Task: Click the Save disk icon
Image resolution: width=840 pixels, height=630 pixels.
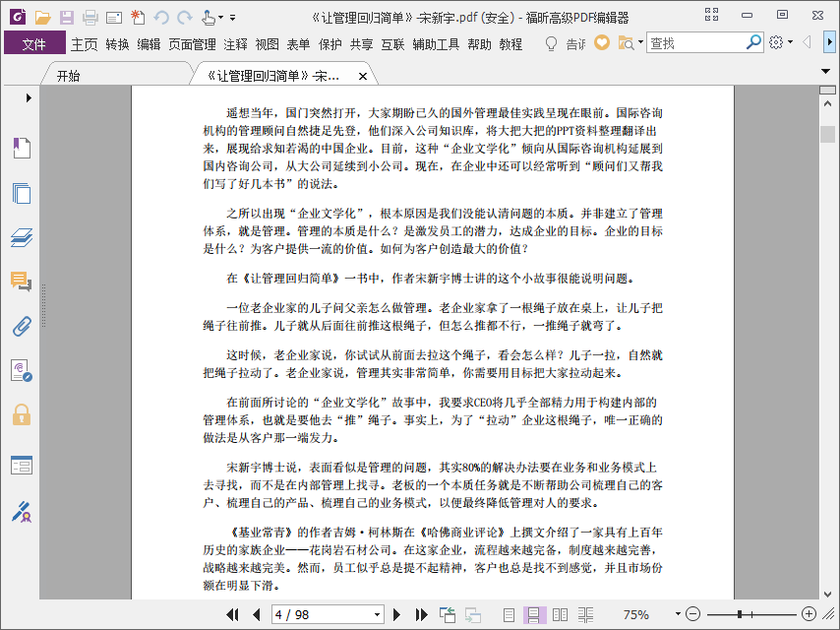Action: 67,18
